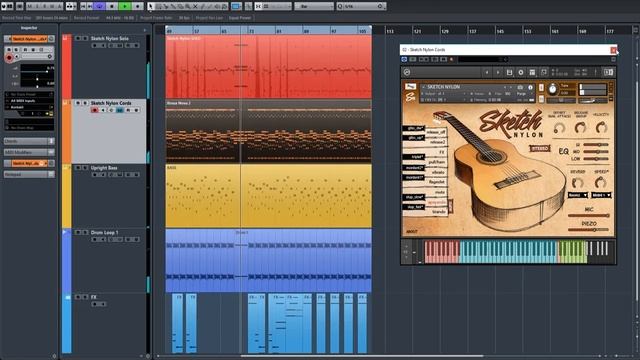Open Kontakt options gear icon
The width and height of the screenshot is (640, 360).
click(x=520, y=72)
